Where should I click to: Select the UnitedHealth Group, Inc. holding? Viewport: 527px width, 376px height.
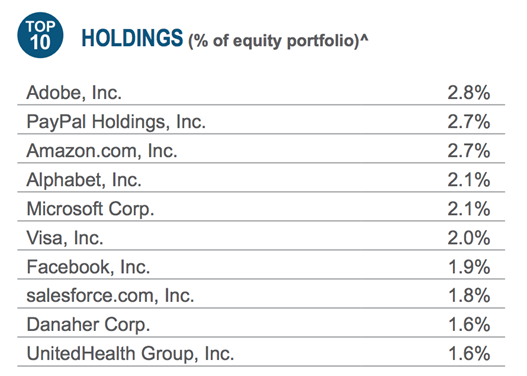(130, 354)
